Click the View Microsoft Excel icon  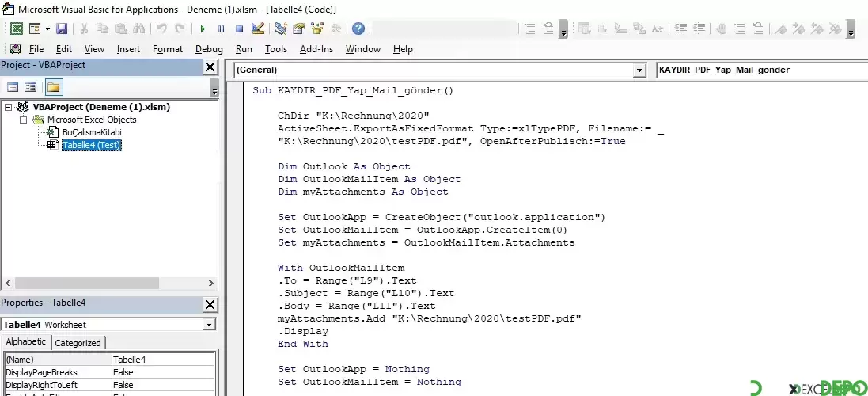(17, 29)
